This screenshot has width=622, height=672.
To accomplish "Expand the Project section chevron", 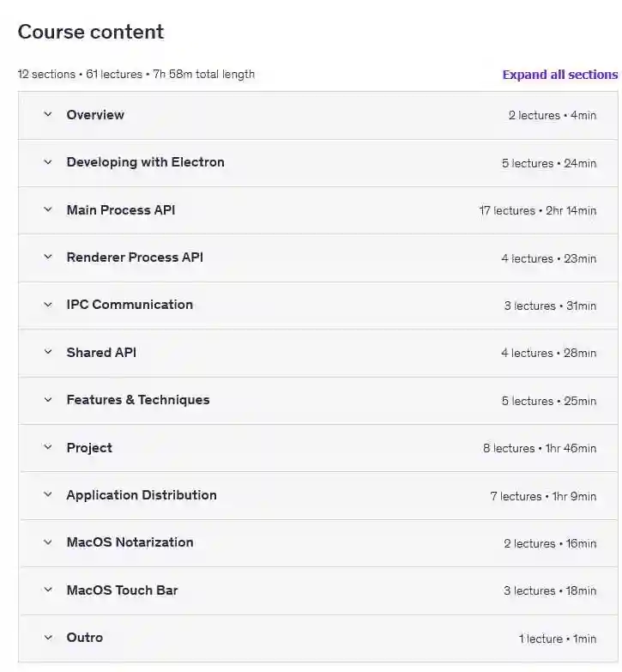I will [x=48, y=447].
